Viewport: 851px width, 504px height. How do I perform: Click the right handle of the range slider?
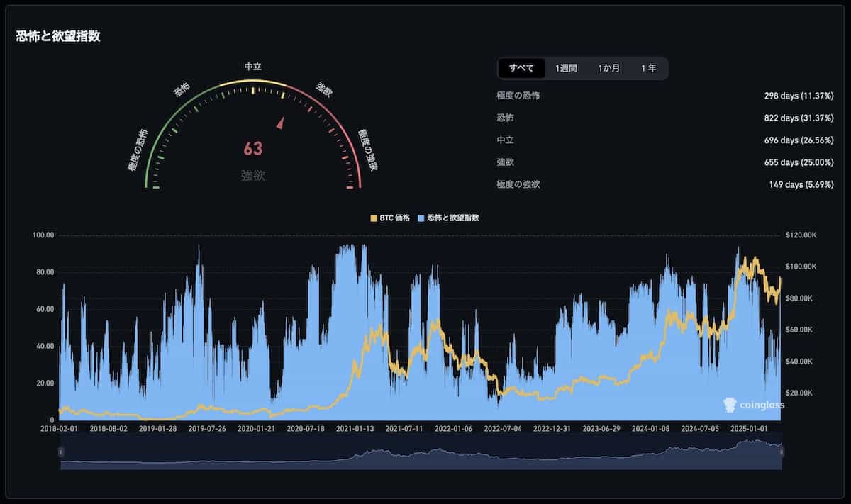tap(782, 451)
